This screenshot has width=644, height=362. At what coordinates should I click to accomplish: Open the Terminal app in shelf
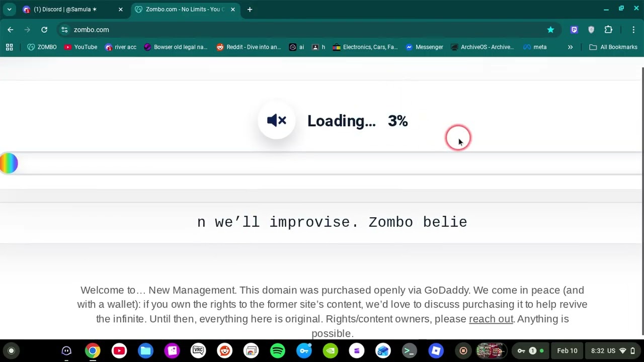point(410,351)
